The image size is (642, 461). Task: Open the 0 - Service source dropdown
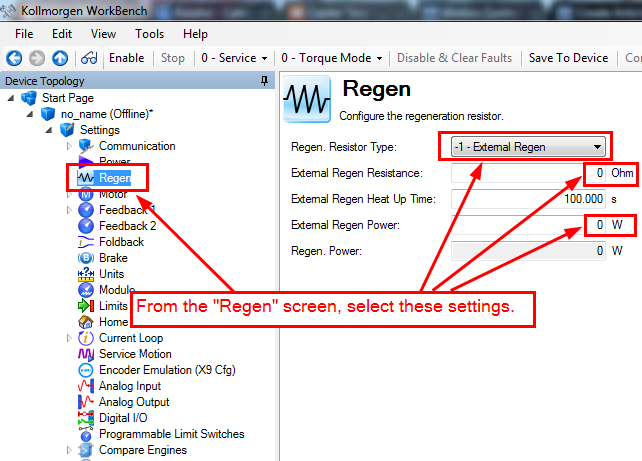point(234,58)
